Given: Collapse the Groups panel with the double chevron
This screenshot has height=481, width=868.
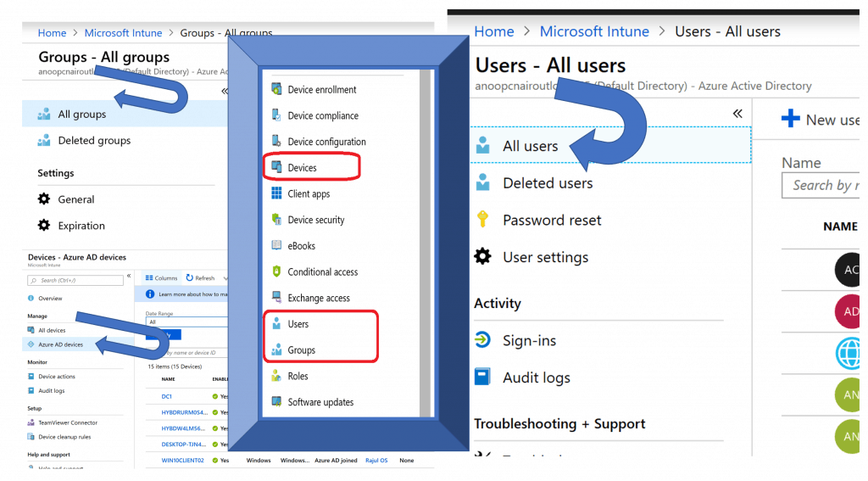Looking at the screenshot, I should tap(224, 91).
